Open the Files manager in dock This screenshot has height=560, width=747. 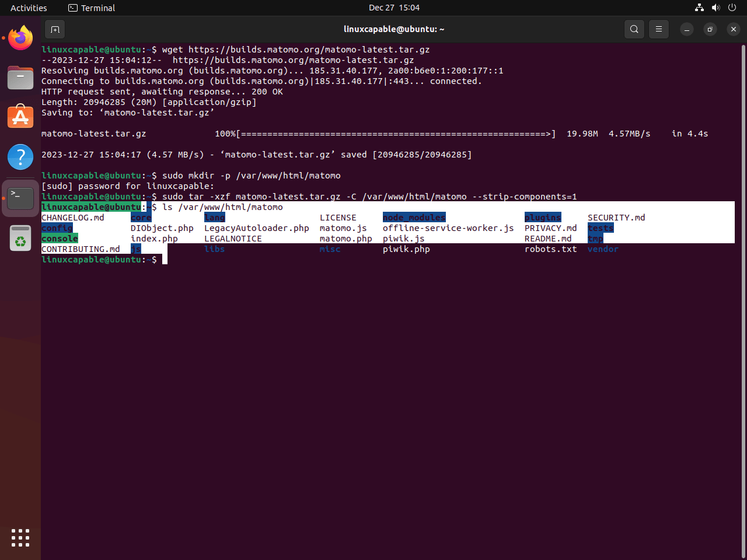tap(20, 77)
